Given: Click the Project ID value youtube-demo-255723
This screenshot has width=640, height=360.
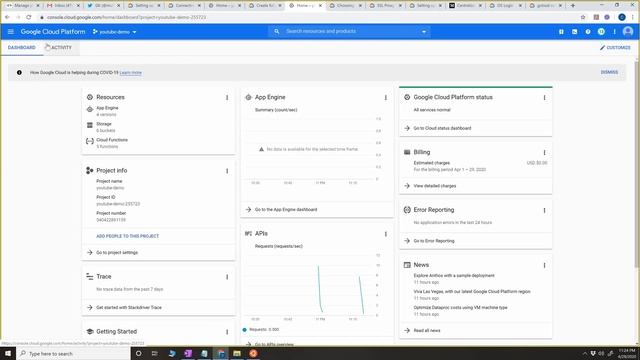Looking at the screenshot, I should coord(118,204).
